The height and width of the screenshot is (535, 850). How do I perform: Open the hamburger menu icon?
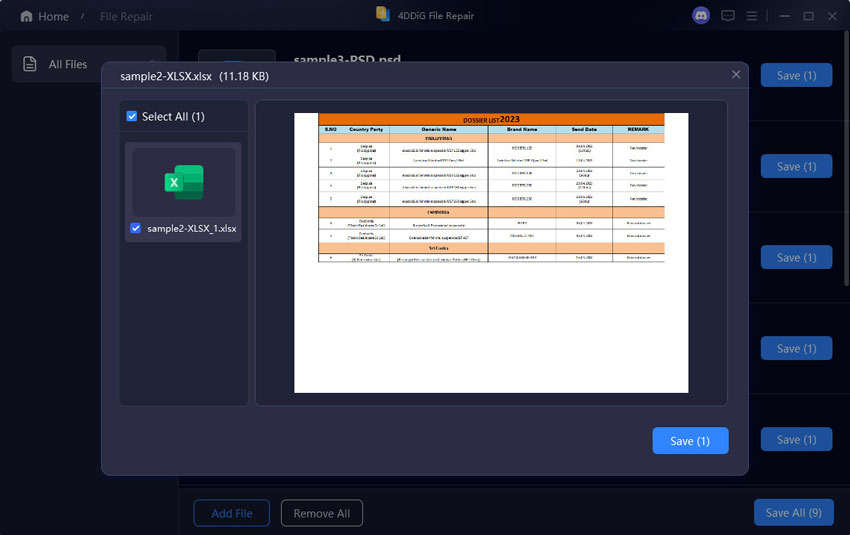tap(752, 16)
